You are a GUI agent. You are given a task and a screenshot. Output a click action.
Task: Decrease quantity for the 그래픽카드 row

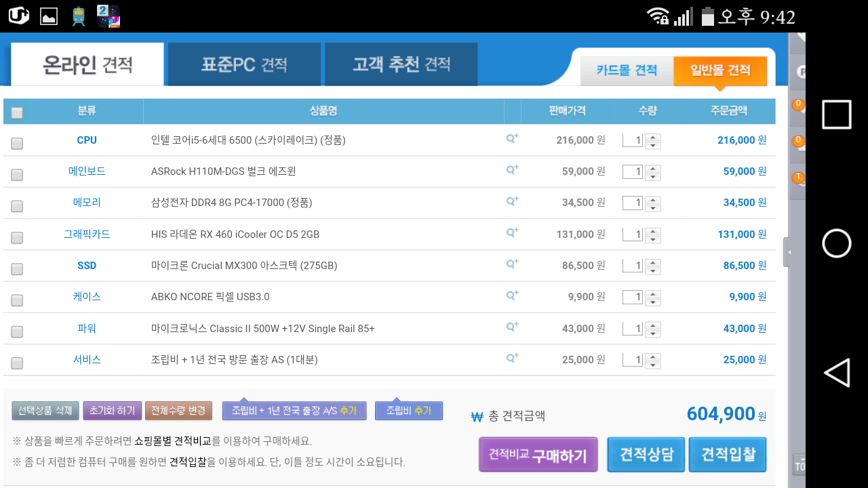(x=653, y=239)
